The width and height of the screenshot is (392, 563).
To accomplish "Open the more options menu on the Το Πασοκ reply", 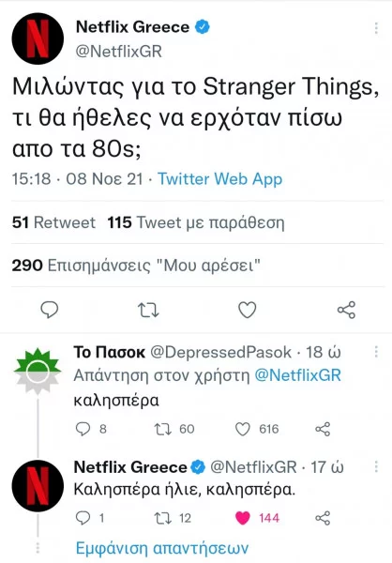I will tap(376, 352).
